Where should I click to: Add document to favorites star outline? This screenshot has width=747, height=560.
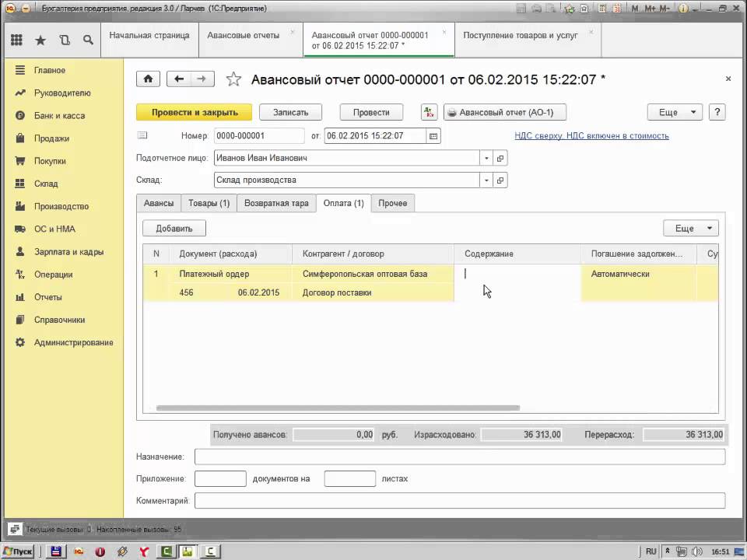233,79
